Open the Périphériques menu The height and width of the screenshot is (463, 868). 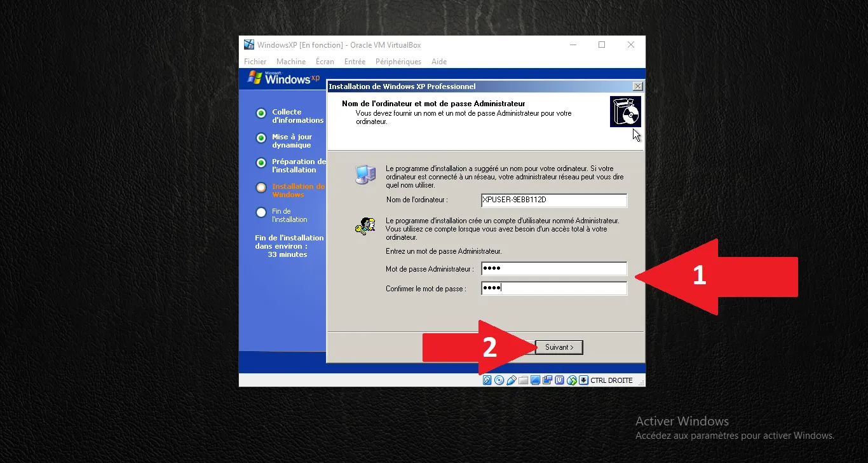tap(398, 62)
